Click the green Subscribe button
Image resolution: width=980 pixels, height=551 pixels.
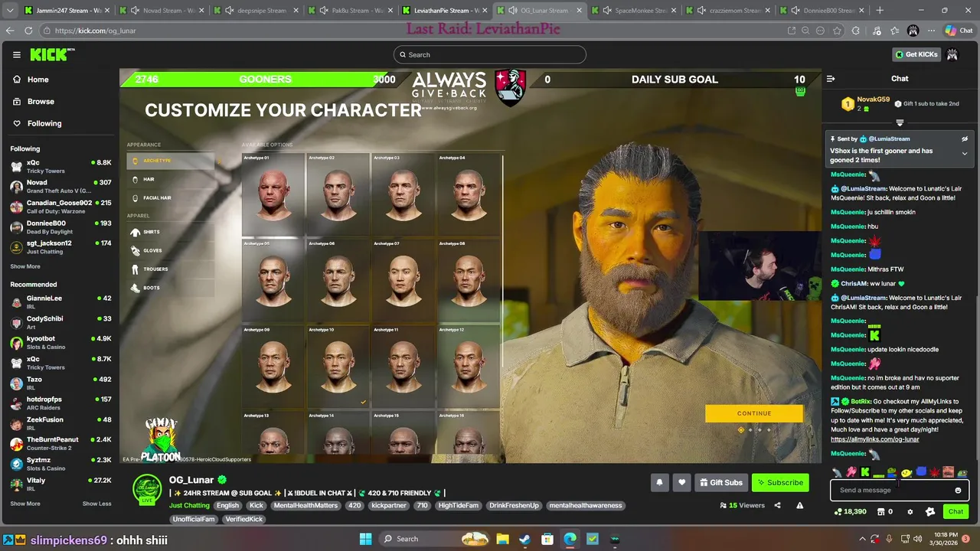coord(780,483)
